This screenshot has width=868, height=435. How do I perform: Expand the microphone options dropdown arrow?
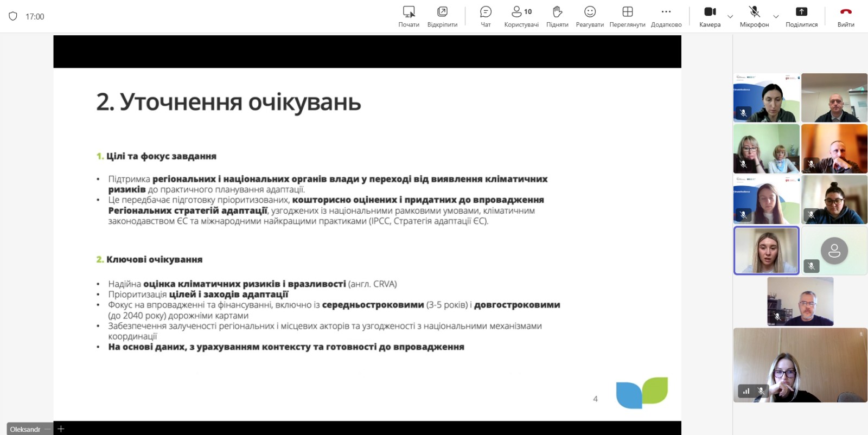point(776,17)
